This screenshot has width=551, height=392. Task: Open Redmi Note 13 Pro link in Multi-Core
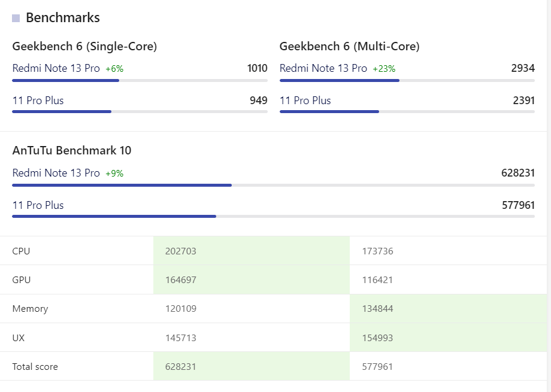[x=323, y=68]
